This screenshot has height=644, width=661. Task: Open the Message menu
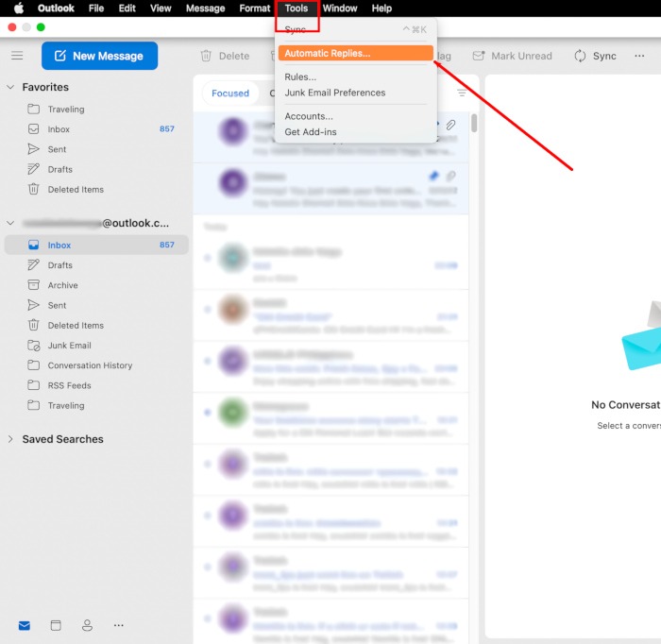[x=205, y=8]
